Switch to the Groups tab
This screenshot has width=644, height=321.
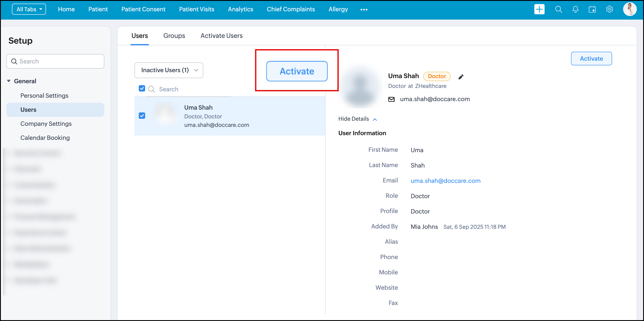coord(174,36)
